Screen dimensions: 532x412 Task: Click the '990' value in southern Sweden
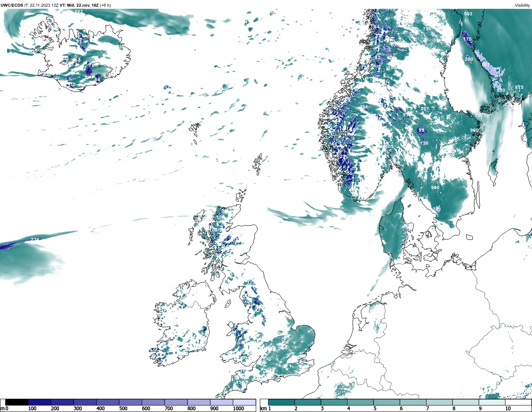pyautogui.click(x=435, y=187)
